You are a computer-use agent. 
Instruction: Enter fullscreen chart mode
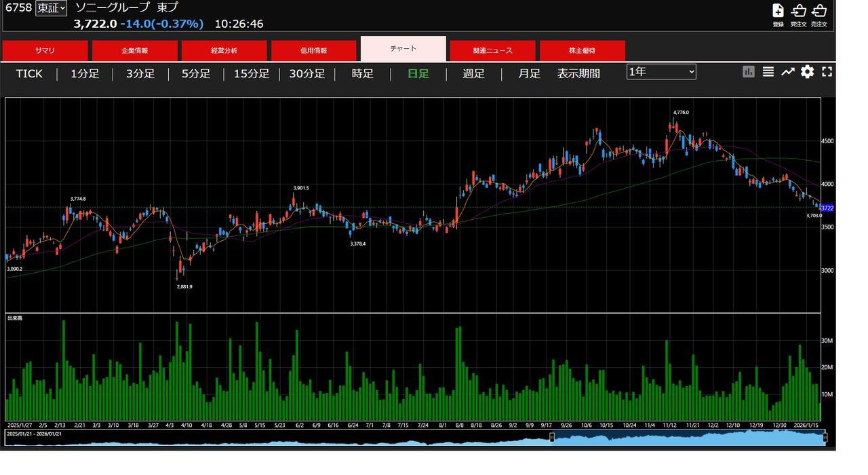[x=827, y=72]
